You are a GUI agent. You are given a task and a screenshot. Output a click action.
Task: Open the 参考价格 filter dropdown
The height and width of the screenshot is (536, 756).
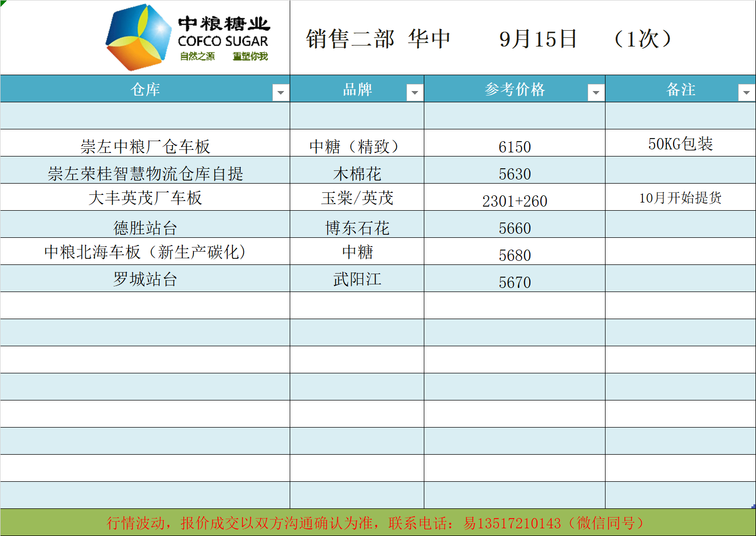click(x=596, y=93)
